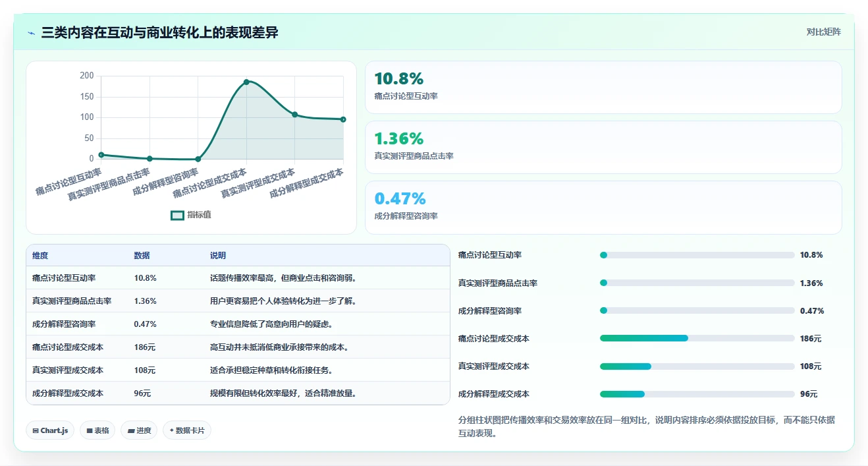868x466 pixels.
Task: Click the progress bar for 成分解释型成交成本
Action: coord(697,394)
